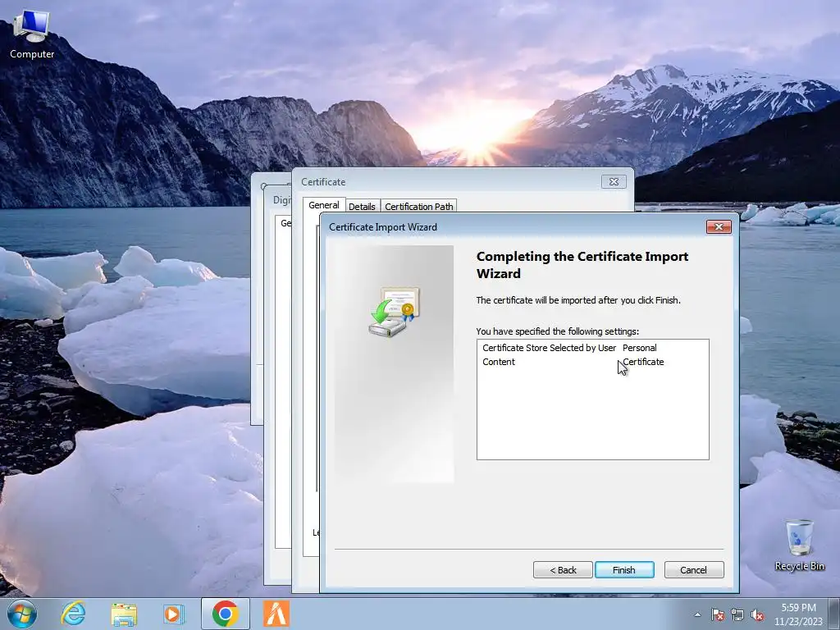Image resolution: width=840 pixels, height=630 pixels.
Task: Open the clock showing 5:59 PM
Action: (x=798, y=614)
